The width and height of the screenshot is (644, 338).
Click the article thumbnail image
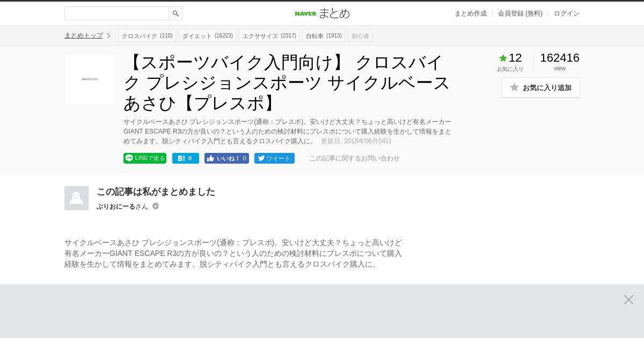[x=90, y=79]
